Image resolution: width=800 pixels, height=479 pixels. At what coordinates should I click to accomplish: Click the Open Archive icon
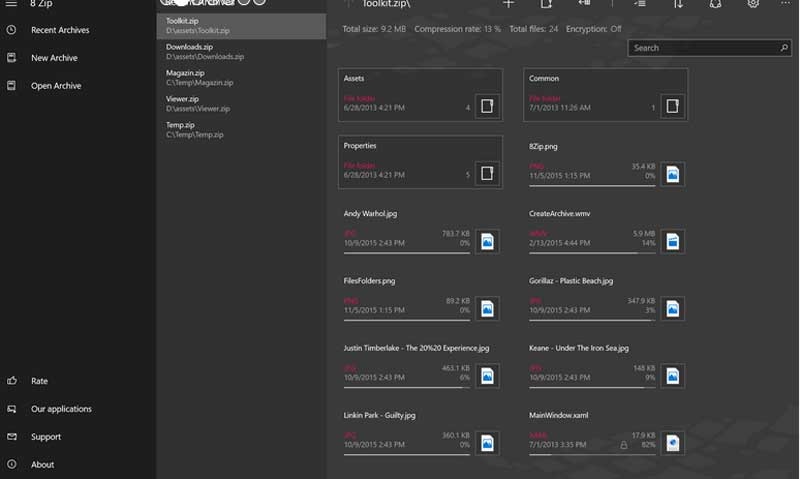pyautogui.click(x=11, y=86)
